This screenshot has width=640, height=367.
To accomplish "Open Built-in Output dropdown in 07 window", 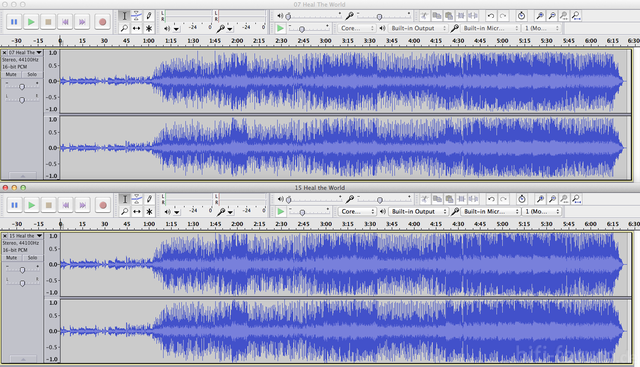I will click(418, 28).
